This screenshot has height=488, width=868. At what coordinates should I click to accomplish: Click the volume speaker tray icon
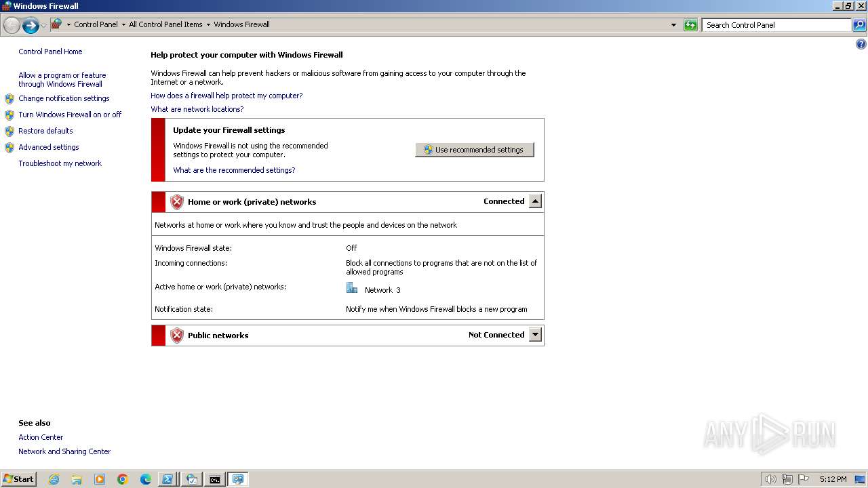[770, 479]
